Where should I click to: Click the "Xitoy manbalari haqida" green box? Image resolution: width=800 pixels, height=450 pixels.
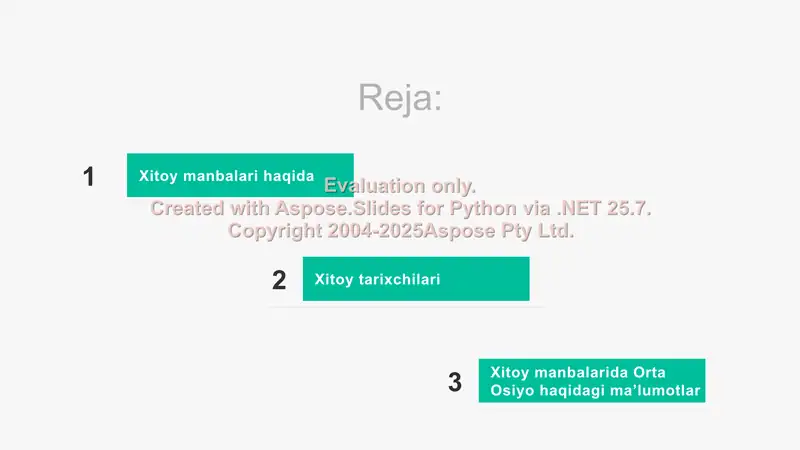[x=240, y=175]
